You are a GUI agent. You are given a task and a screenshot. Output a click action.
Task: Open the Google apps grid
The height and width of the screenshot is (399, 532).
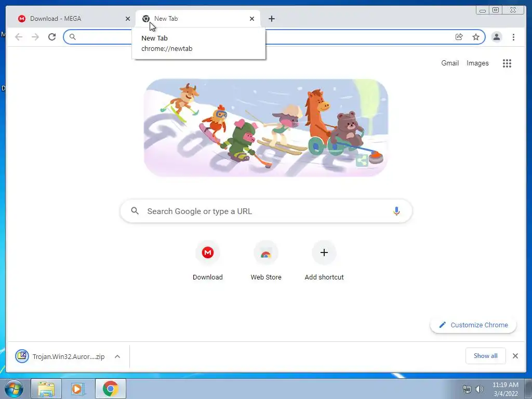tap(507, 63)
